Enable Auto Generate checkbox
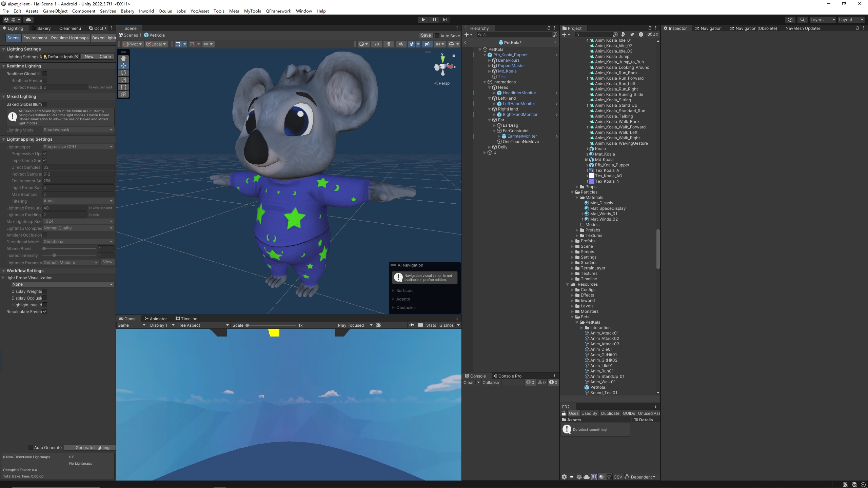The height and width of the screenshot is (488, 868). (x=31, y=447)
